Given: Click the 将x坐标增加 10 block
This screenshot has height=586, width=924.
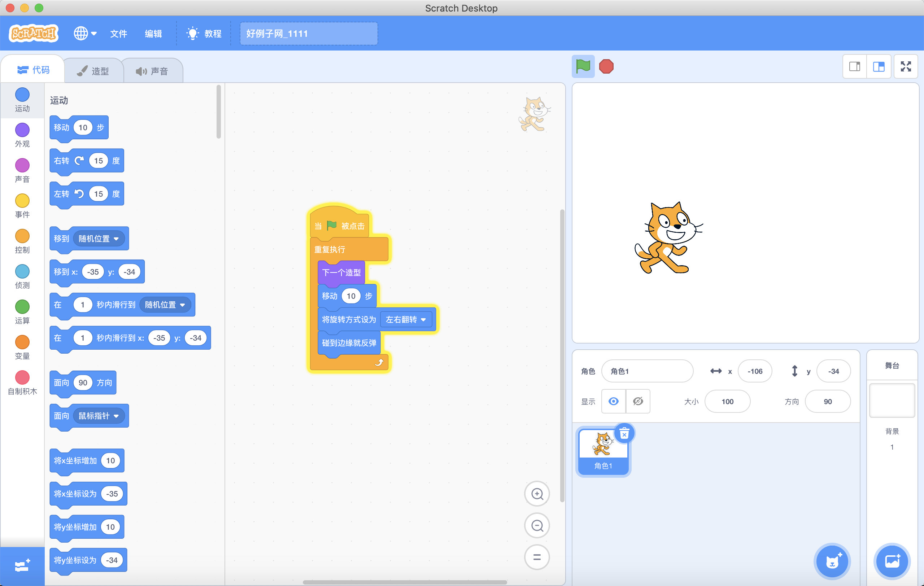Looking at the screenshot, I should click(87, 460).
